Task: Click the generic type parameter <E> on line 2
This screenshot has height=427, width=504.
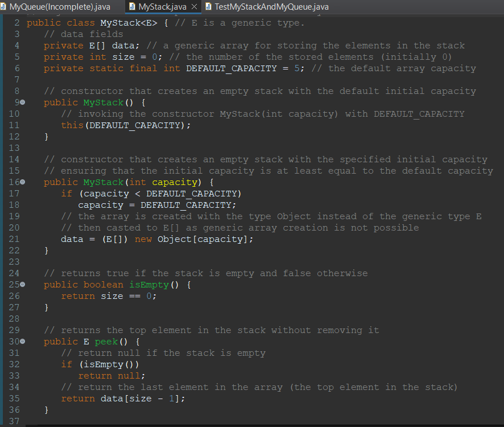Action: [x=150, y=23]
